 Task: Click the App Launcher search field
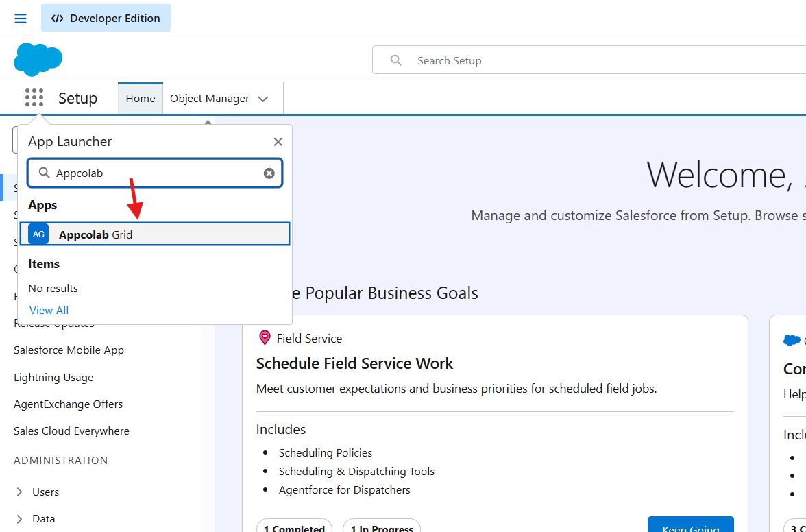click(155, 173)
